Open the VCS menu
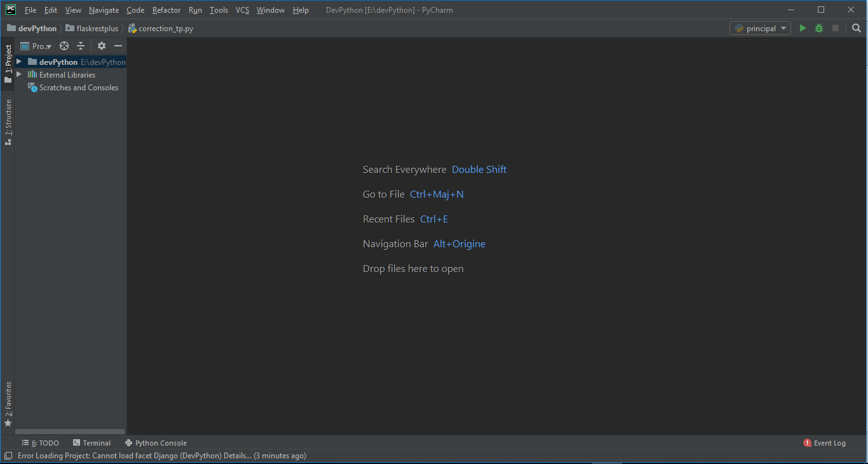This screenshot has width=868, height=464. click(x=242, y=10)
